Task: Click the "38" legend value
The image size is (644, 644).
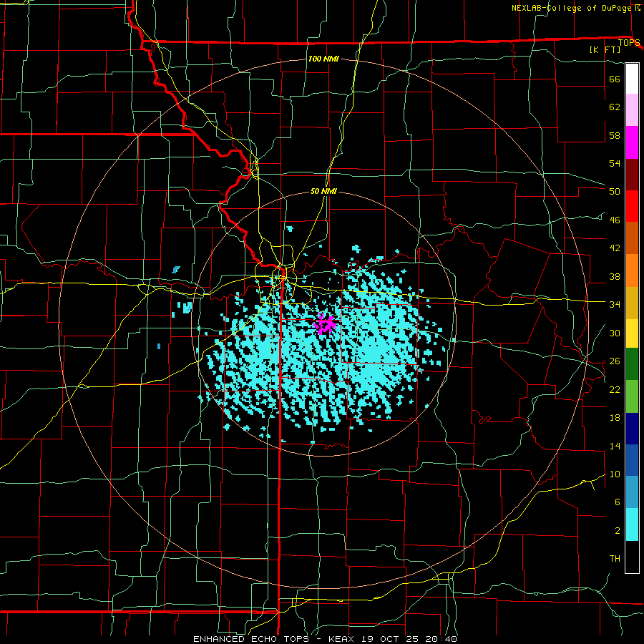Action: click(615, 277)
